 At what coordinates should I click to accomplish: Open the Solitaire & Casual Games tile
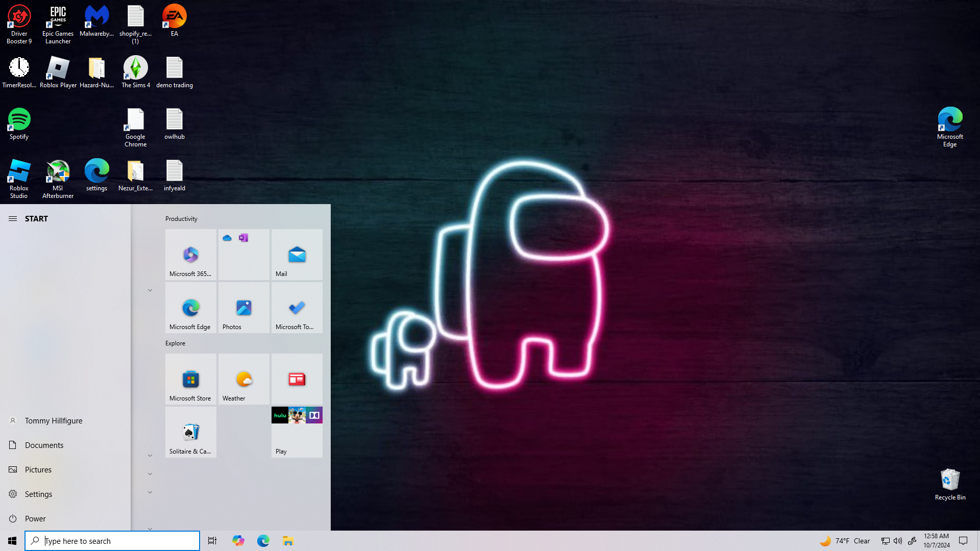click(190, 432)
